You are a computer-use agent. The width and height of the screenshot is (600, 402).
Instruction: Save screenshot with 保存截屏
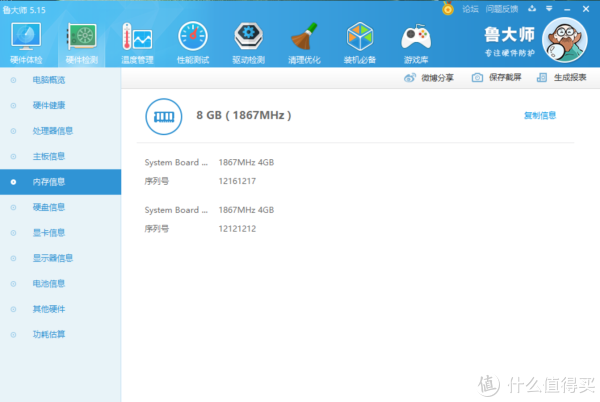(505, 78)
